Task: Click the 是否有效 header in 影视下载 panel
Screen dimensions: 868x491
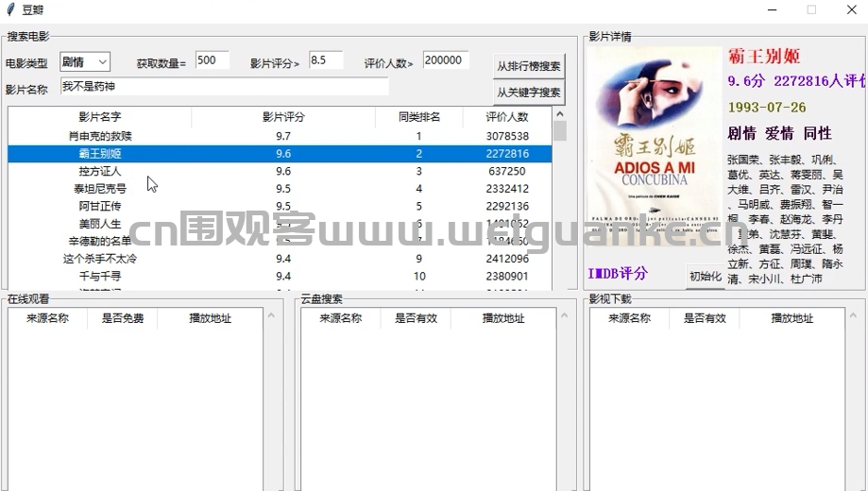Action: 705,318
